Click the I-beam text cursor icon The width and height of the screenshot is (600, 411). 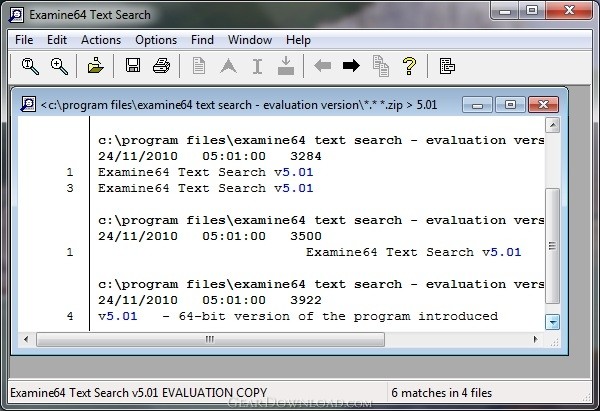pyautogui.click(x=258, y=66)
